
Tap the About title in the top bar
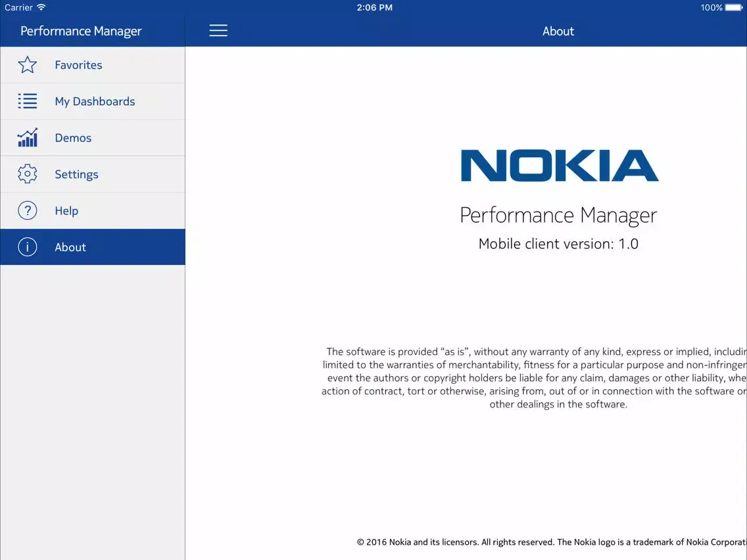point(558,31)
